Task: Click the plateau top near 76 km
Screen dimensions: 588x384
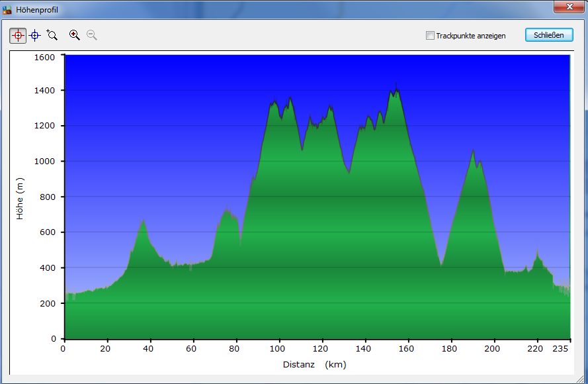Action: [227, 212]
